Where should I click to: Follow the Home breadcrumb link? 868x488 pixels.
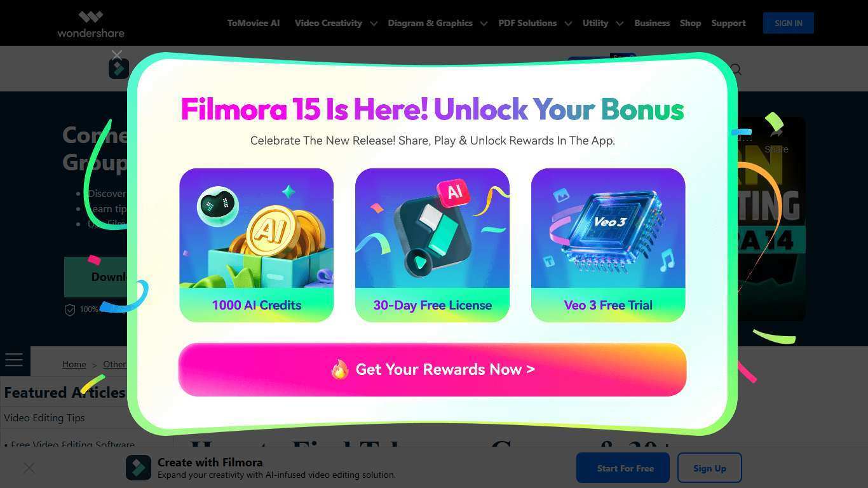pyautogui.click(x=74, y=364)
